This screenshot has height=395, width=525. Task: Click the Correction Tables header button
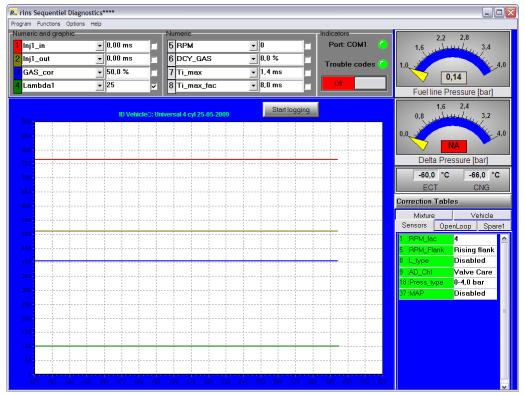[453, 202]
